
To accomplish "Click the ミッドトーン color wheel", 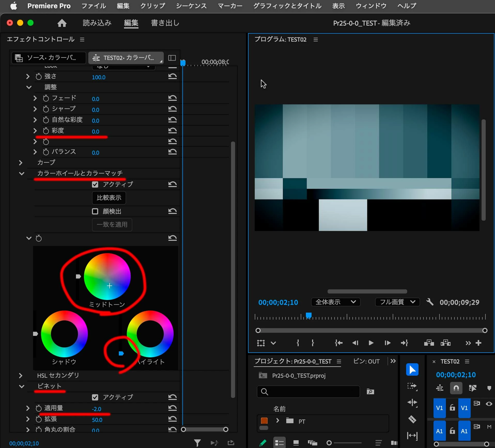I will pyautogui.click(x=107, y=276).
